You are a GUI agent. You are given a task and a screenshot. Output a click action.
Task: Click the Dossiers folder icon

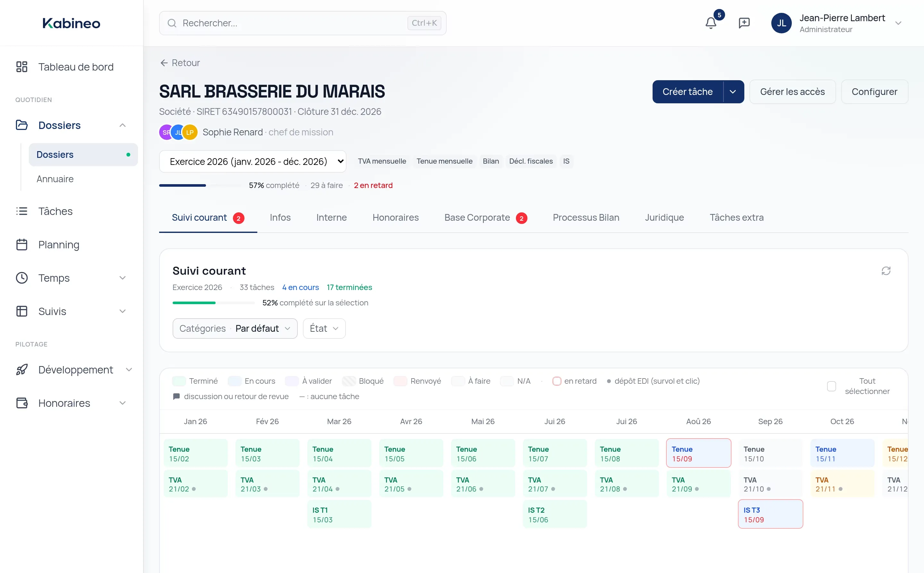coord(21,125)
